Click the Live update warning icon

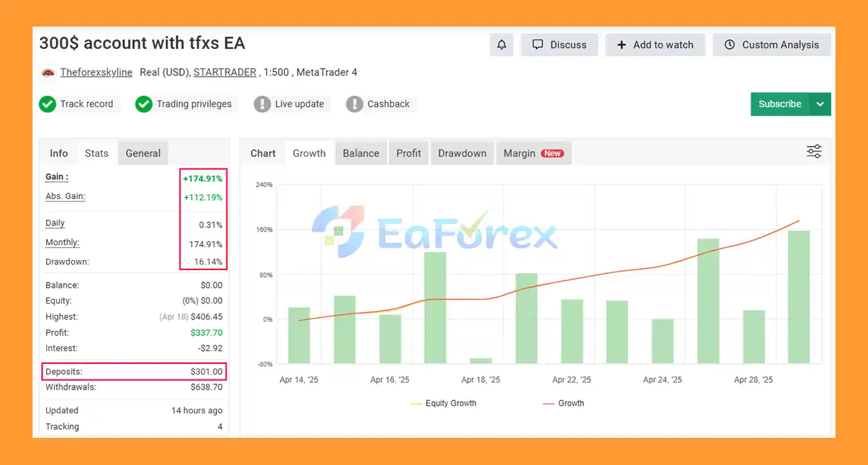point(262,104)
